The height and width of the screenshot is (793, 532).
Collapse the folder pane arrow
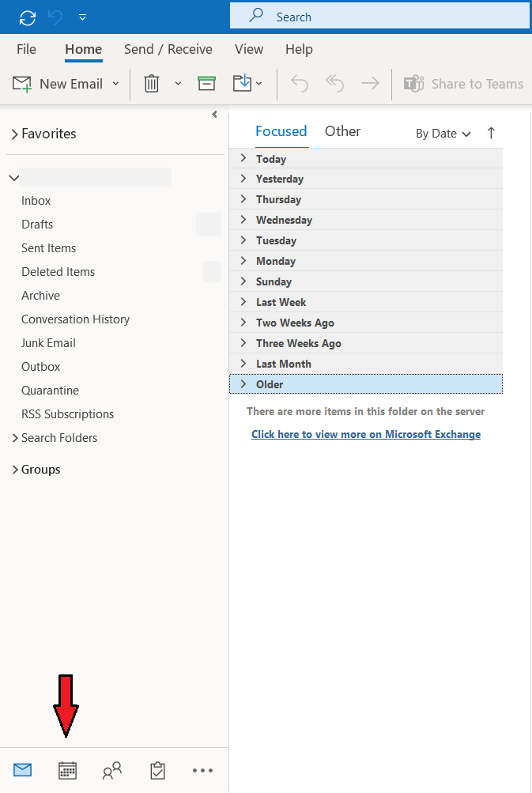[214, 115]
